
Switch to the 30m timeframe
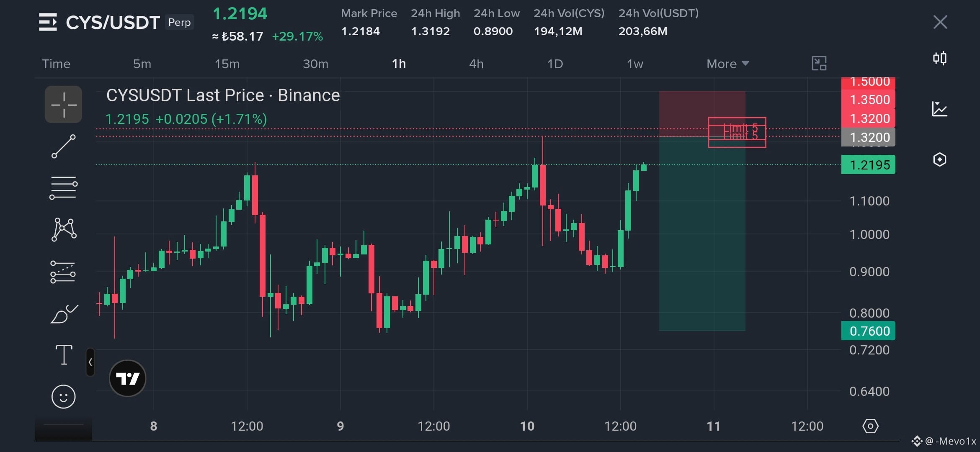(x=315, y=64)
